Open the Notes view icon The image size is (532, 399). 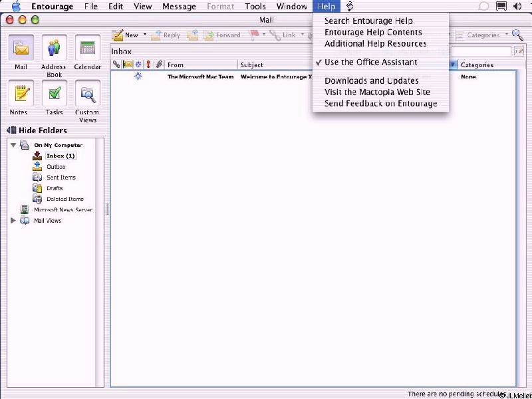pyautogui.click(x=21, y=93)
